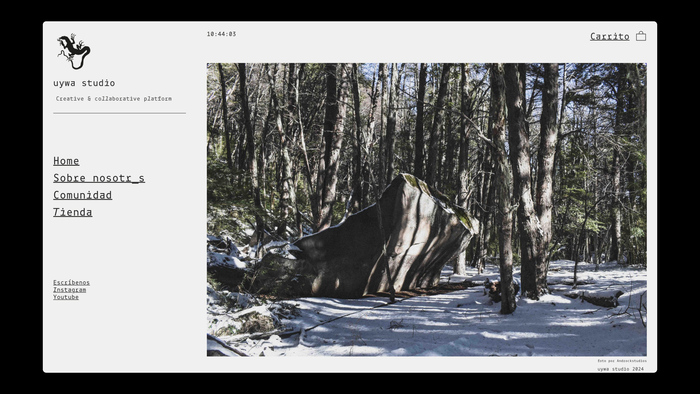The image size is (700, 394).
Task: Click the uywa studio site title
Action: (84, 83)
